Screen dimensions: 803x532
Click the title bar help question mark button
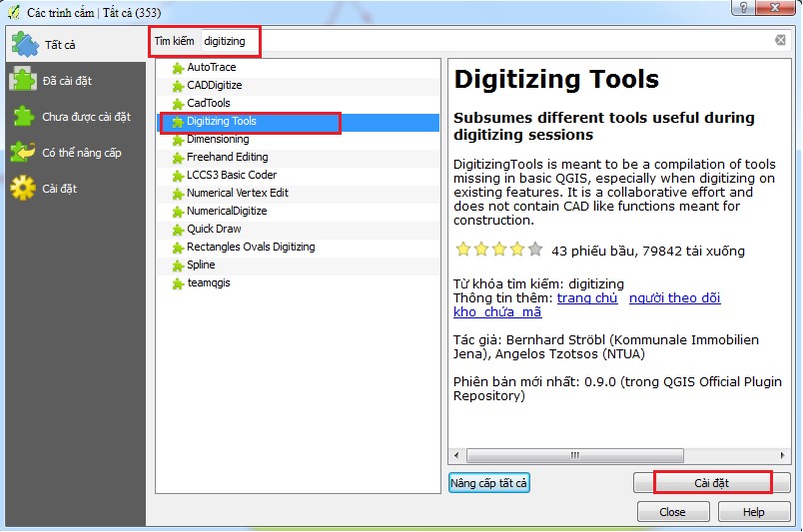pos(743,7)
